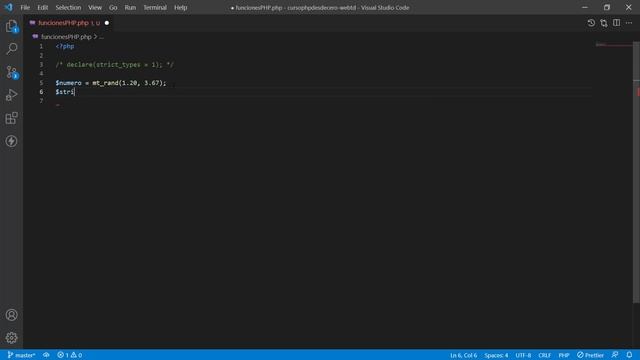Open the Manage gear menu

[x=11, y=338]
